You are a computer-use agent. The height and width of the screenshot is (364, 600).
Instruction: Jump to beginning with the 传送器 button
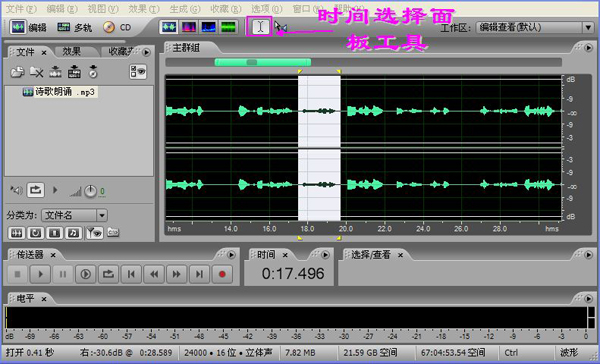pyautogui.click(x=131, y=274)
